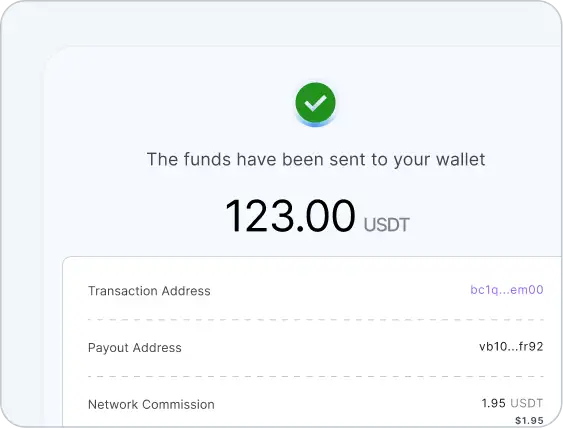Viewport: 563px width, 428px height.
Task: Click the $1.95 fiat commission value
Action: point(529,420)
